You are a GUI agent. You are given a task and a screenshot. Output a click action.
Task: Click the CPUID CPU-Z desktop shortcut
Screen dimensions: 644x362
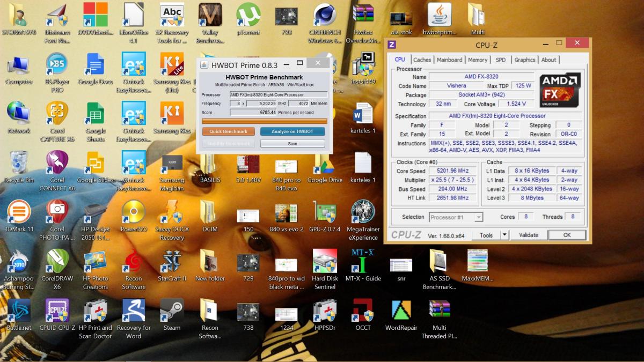[57, 315]
